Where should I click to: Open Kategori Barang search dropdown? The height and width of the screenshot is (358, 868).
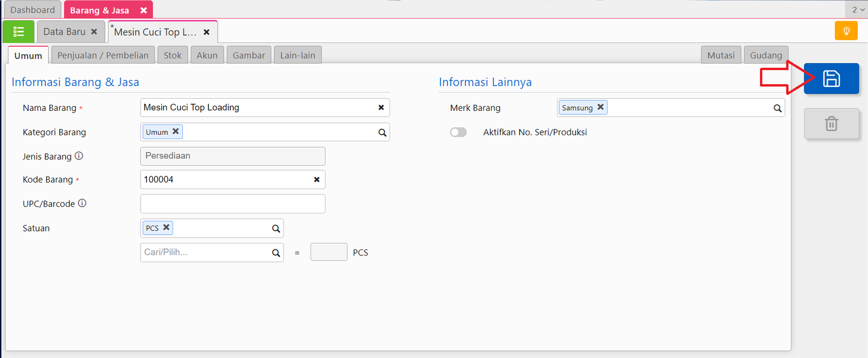pyautogui.click(x=382, y=133)
